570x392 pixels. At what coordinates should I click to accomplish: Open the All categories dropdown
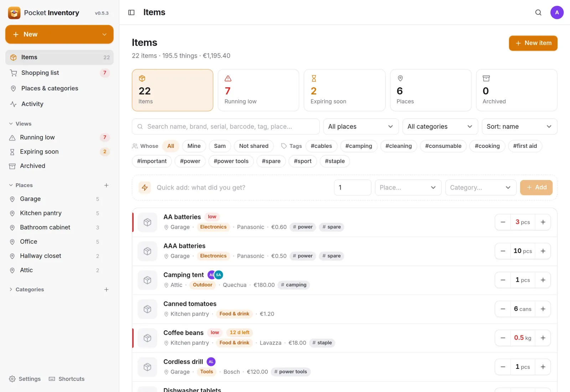click(x=440, y=127)
